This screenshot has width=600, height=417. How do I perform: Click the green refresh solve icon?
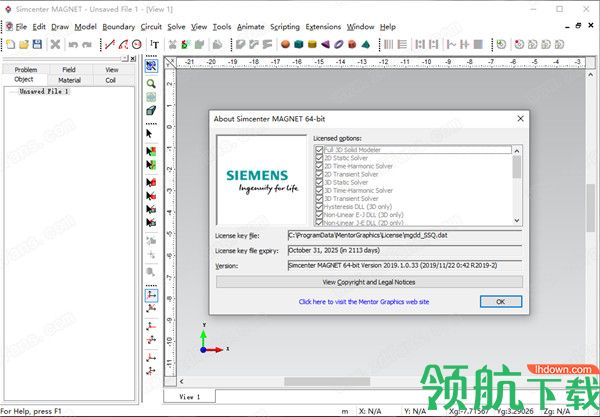(x=501, y=44)
